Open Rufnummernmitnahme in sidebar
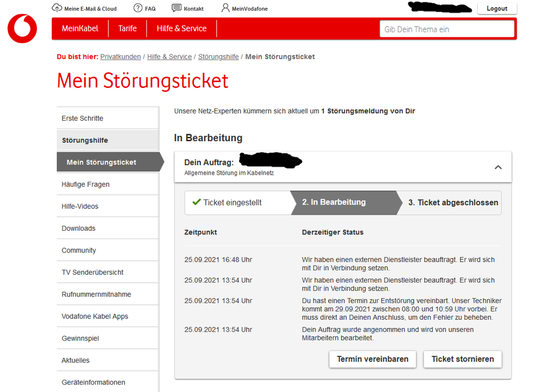The image size is (556, 392). pos(107,294)
